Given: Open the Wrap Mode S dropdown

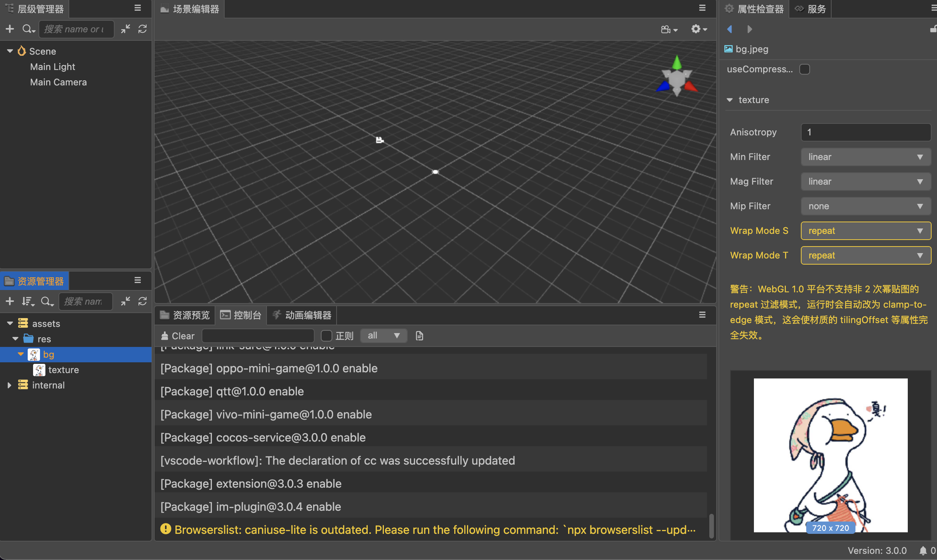Looking at the screenshot, I should (x=866, y=231).
